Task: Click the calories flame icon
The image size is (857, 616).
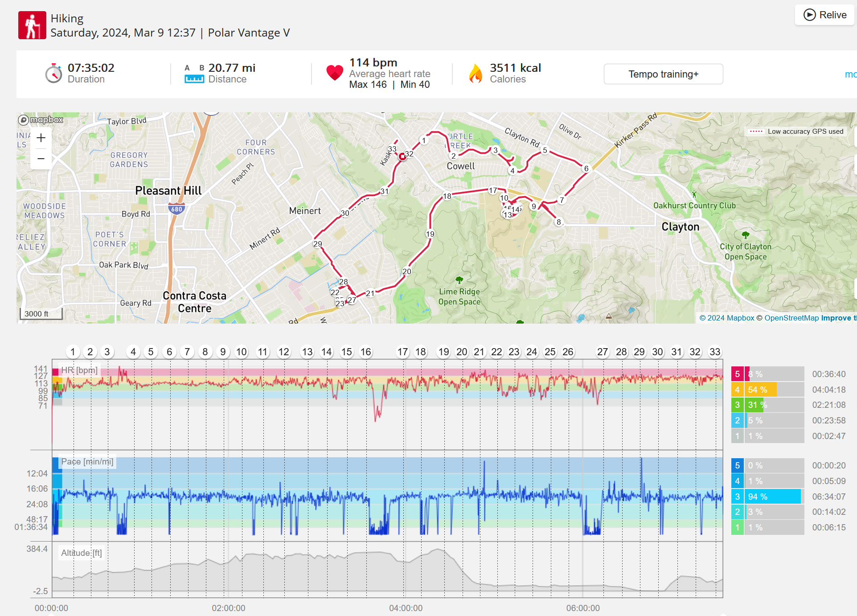Action: point(476,74)
